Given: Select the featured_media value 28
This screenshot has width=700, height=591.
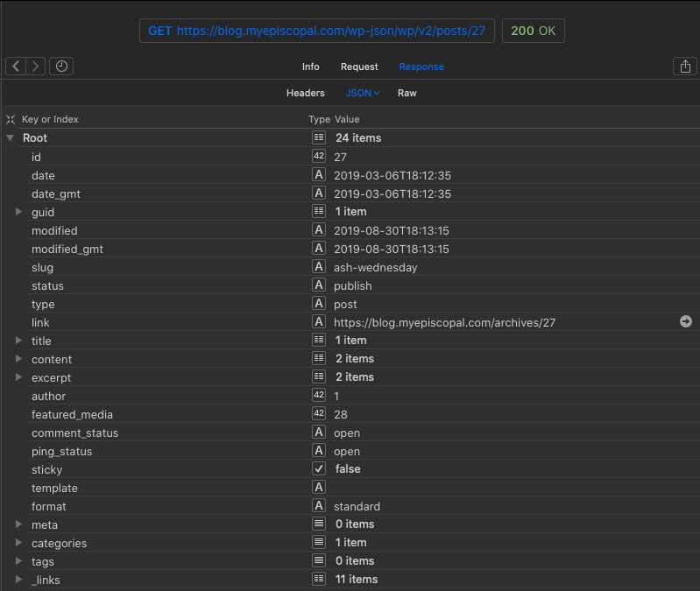Looking at the screenshot, I should (x=341, y=414).
